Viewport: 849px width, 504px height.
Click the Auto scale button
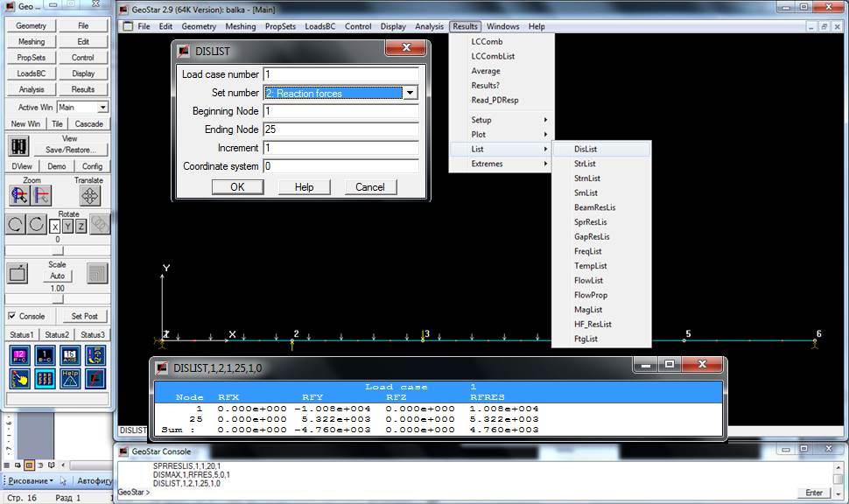tap(58, 276)
